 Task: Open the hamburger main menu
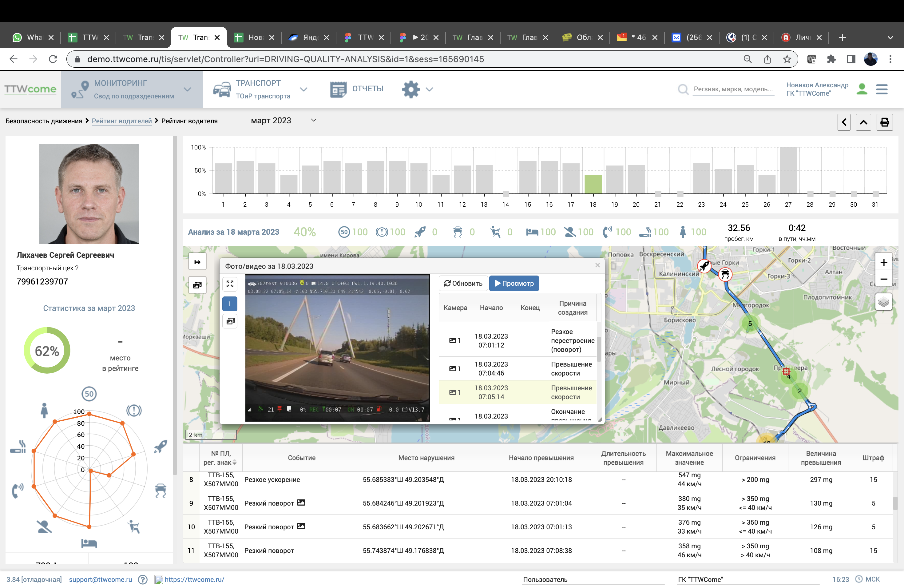[x=882, y=89]
